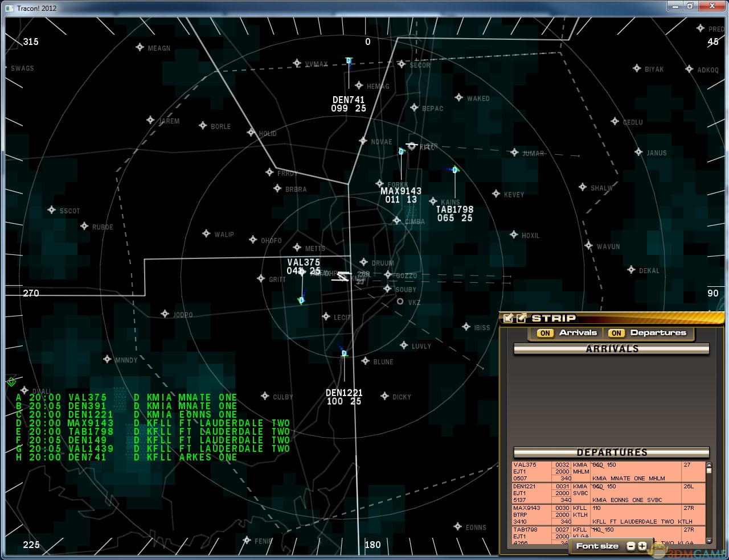Collapse the ARRIVALS section header
This screenshot has width=729, height=560.
[612, 349]
